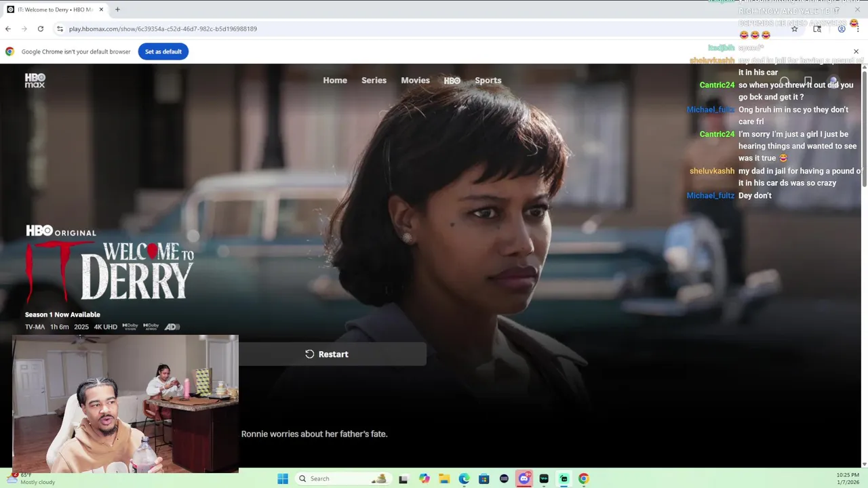Open Discord from the taskbar

pyautogui.click(x=524, y=479)
